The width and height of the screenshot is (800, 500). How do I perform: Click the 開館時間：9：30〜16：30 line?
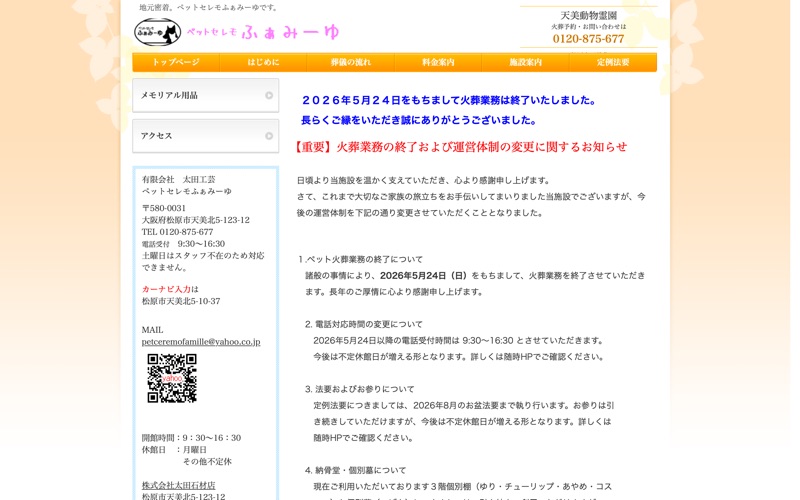pos(191,438)
